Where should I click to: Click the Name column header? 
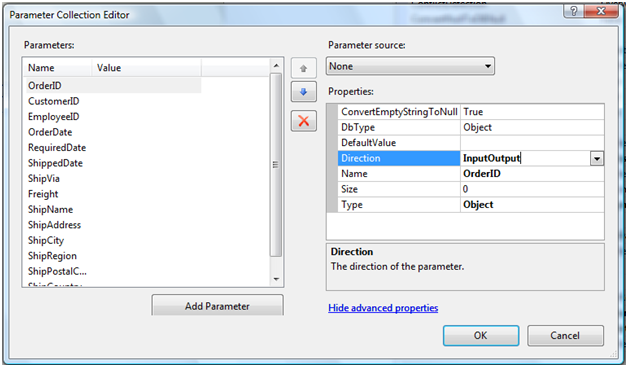point(58,68)
